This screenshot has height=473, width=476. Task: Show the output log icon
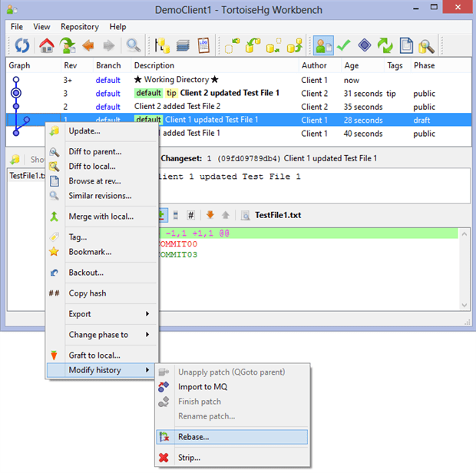pos(203,45)
